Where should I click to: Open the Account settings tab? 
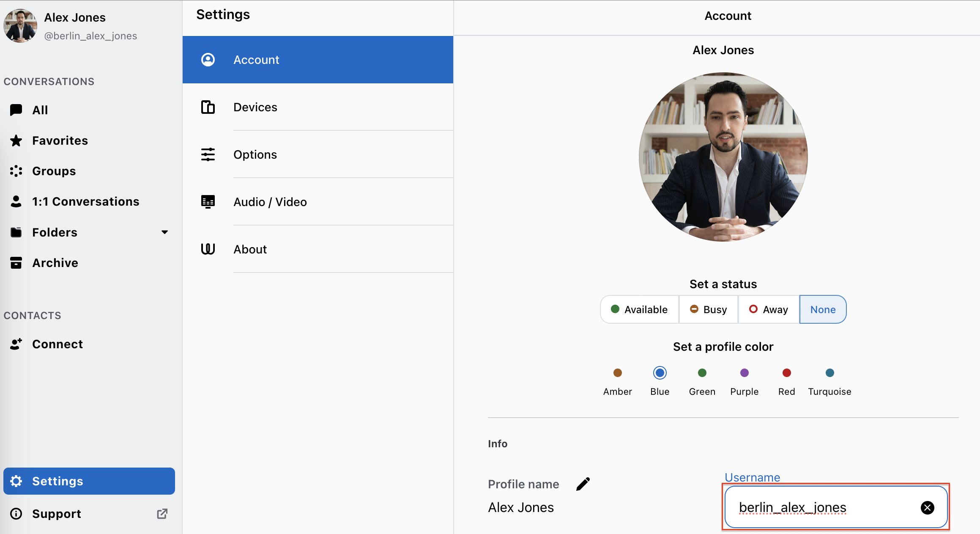(318, 60)
